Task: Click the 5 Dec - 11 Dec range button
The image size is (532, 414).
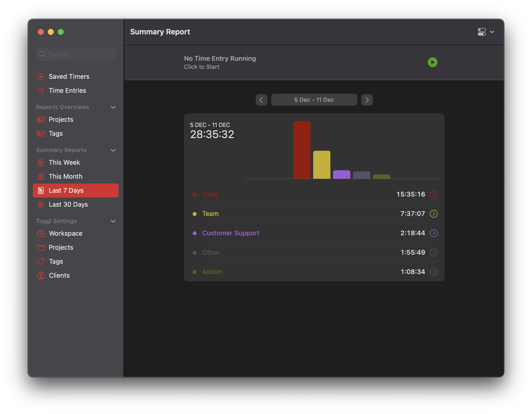Action: (x=314, y=100)
